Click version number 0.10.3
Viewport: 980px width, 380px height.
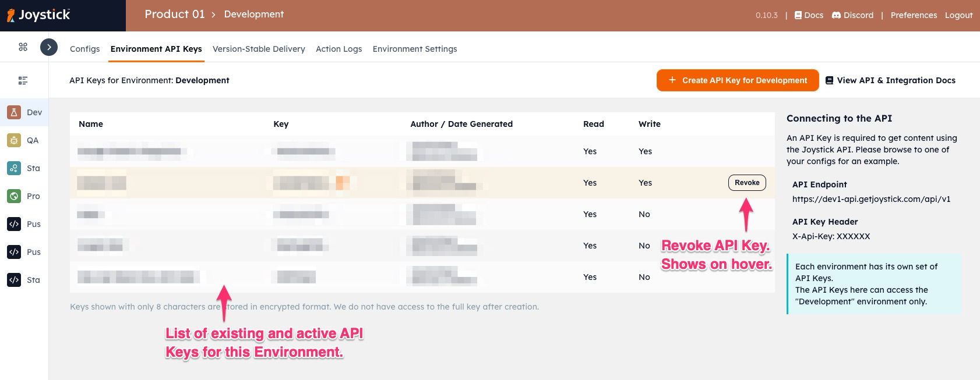click(767, 15)
